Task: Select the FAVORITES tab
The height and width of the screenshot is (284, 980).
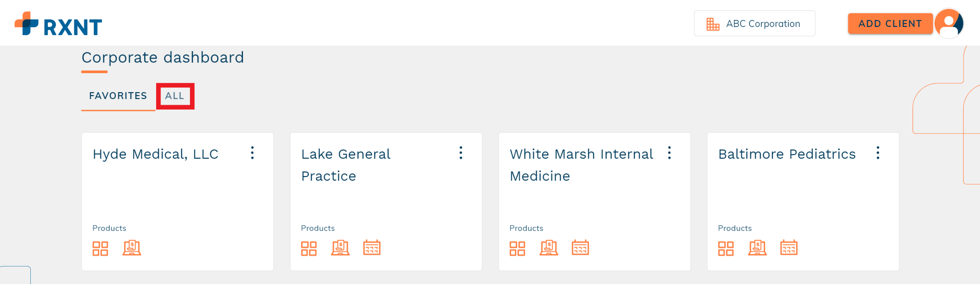Action: click(118, 96)
